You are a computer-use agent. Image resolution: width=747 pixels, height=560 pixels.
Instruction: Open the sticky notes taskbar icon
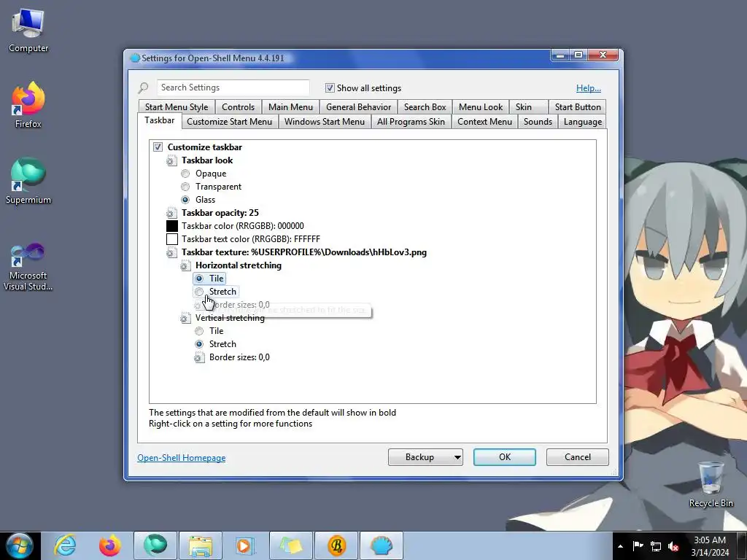[x=291, y=545]
